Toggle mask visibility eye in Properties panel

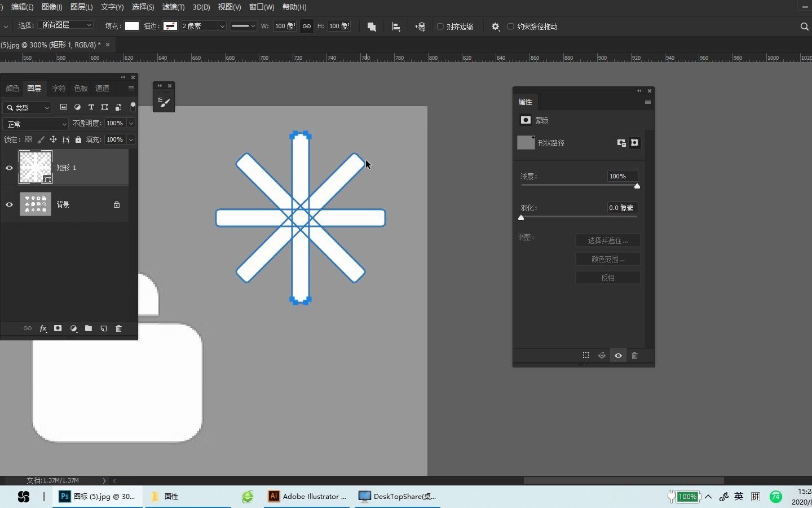point(618,356)
